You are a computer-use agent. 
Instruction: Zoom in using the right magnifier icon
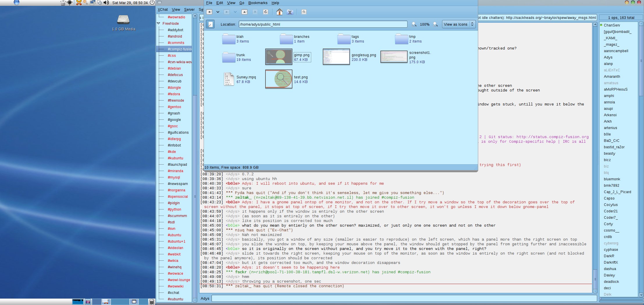tap(435, 24)
